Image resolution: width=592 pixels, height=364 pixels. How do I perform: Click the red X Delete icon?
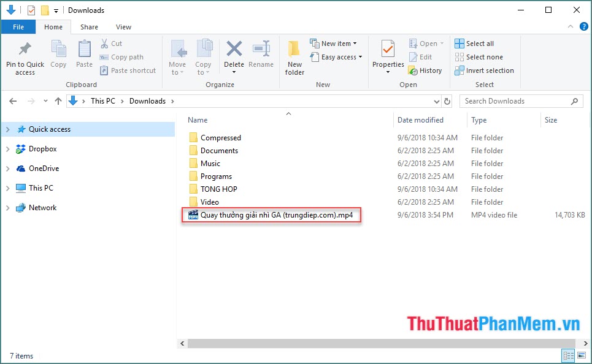tap(234, 50)
